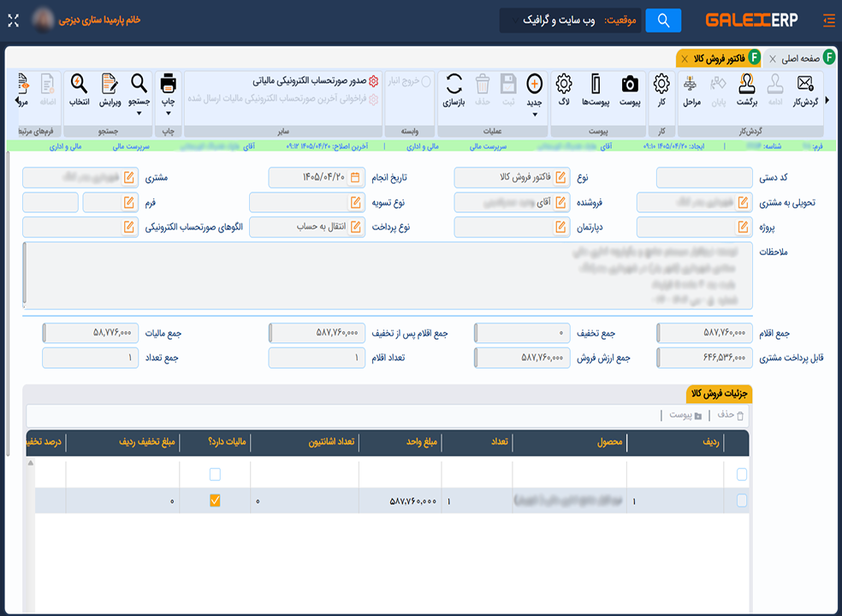Click edit icon in نوع پرداخت field
This screenshot has width=842, height=616.
point(355,228)
